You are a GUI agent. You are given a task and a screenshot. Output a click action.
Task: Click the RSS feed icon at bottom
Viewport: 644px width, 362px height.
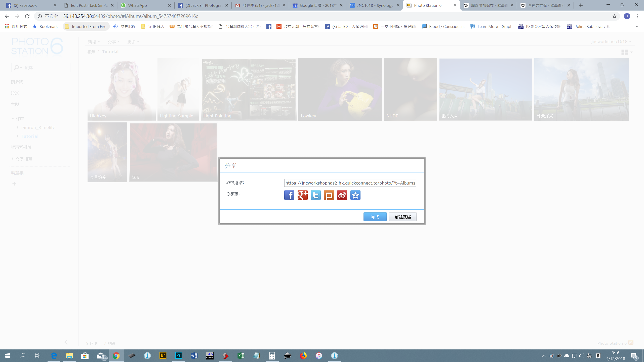[x=631, y=343]
